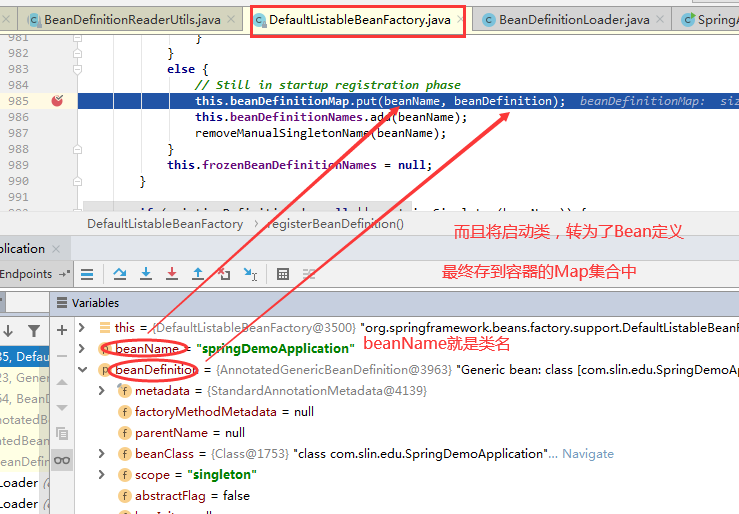The width and height of the screenshot is (739, 514).
Task: Collapse the else block fold marker on line 983
Action: [78, 69]
